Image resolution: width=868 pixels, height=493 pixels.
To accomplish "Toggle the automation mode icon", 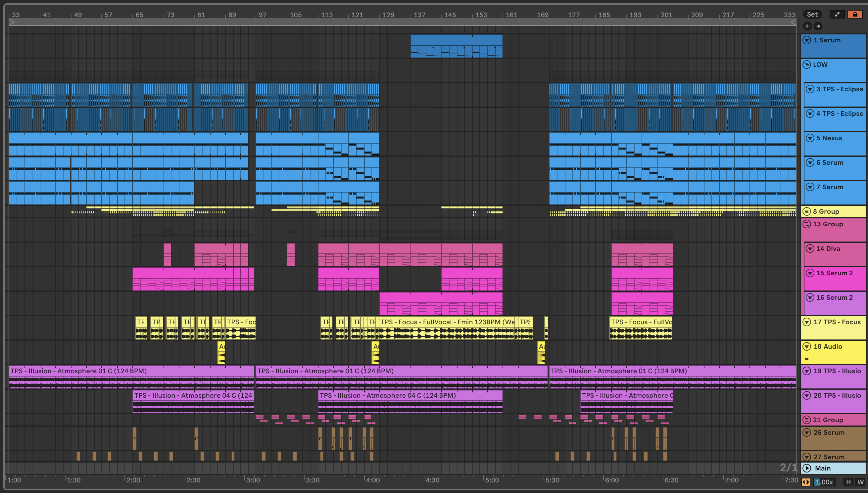I will pyautogui.click(x=837, y=14).
